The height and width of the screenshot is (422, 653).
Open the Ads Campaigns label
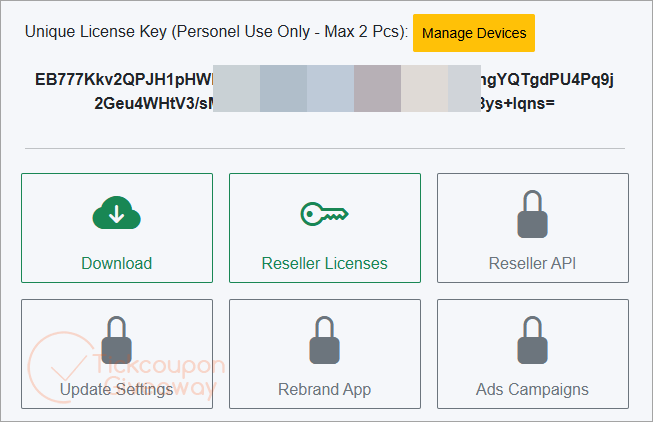pos(532,390)
